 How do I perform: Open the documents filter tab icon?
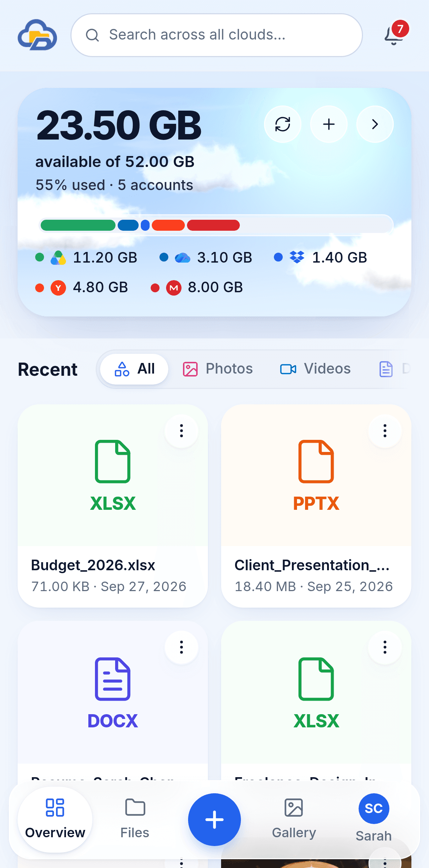(386, 369)
